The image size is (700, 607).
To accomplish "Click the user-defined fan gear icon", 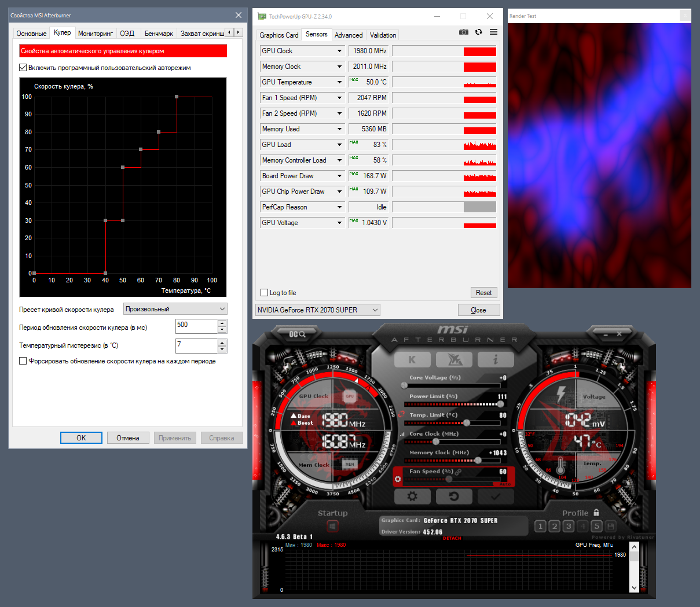I will coord(398,479).
